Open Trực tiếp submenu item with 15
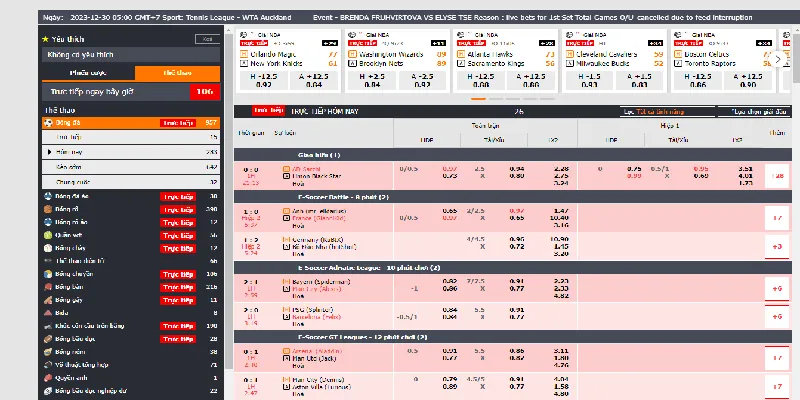Viewport: 800px width, 400px height. (131, 137)
